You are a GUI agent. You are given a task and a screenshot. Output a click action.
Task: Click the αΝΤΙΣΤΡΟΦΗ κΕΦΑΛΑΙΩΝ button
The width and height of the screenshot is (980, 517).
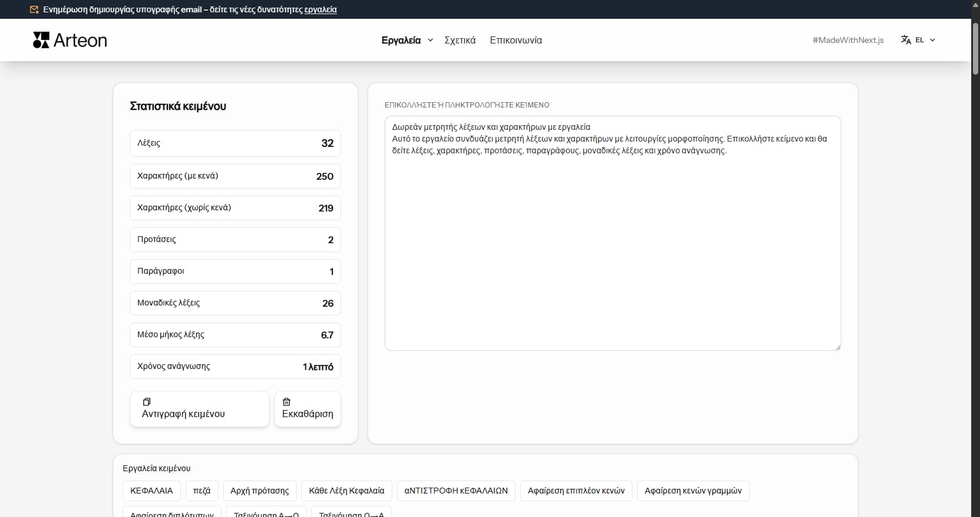(456, 491)
